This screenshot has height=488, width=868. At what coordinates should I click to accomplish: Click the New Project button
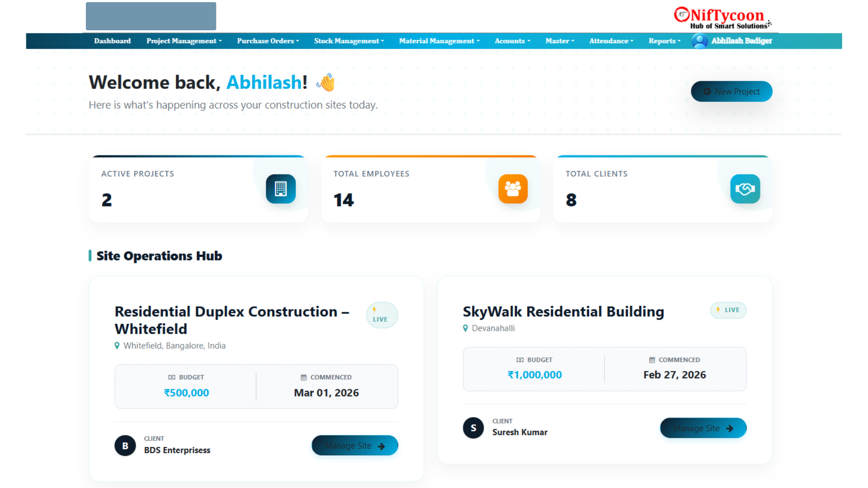731,91
